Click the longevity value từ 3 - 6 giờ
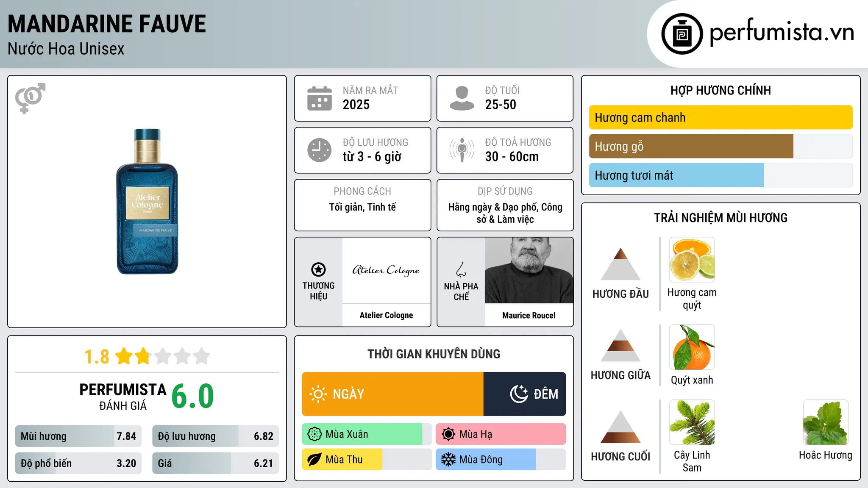This screenshot has width=868, height=488. pyautogui.click(x=372, y=157)
